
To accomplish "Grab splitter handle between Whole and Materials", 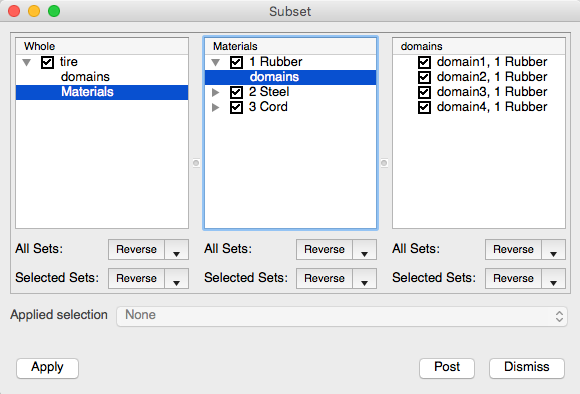I will pos(196,163).
